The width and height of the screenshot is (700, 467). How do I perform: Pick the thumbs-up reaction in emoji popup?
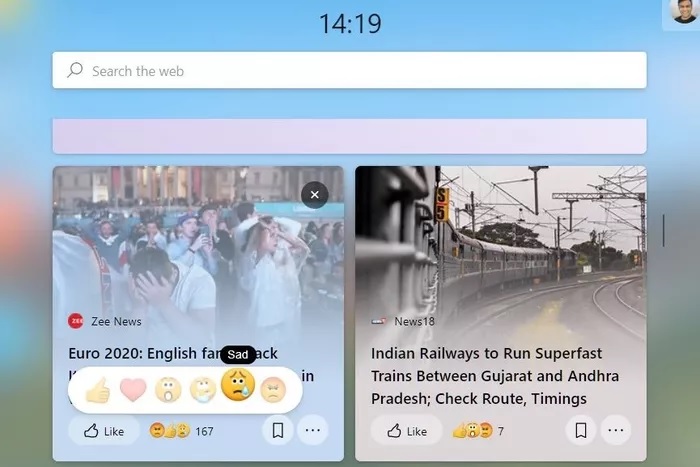pyautogui.click(x=98, y=390)
